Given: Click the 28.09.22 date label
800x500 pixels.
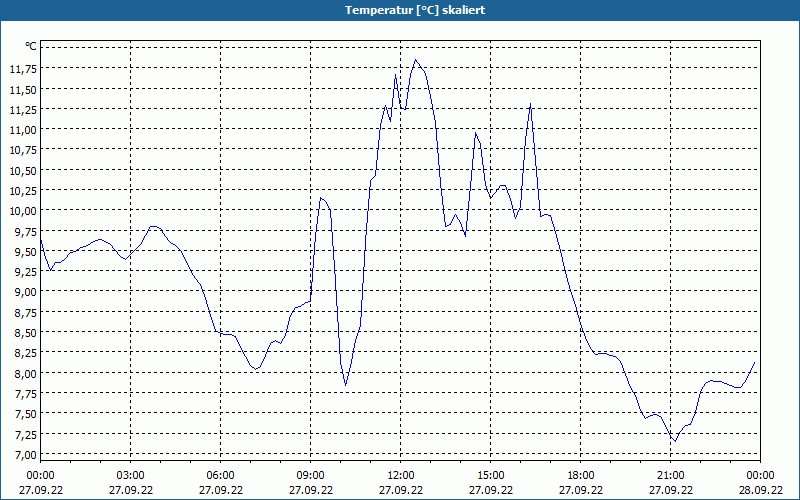Looking at the screenshot, I should (x=760, y=490).
